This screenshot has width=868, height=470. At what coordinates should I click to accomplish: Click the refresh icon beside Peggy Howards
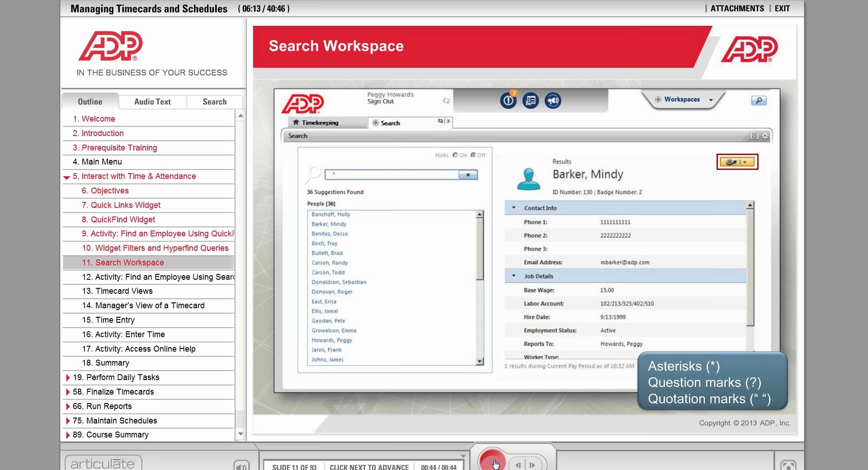pyautogui.click(x=447, y=101)
